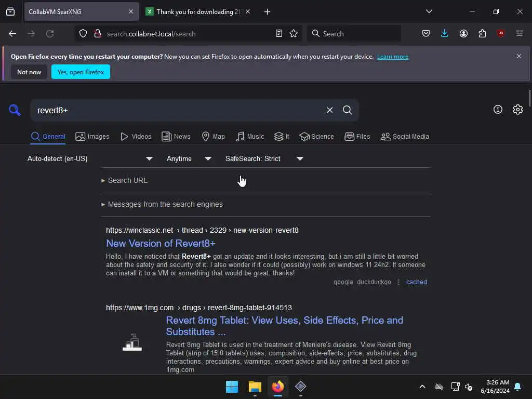
Task: Open the Firefox application menu
Action: pos(520,33)
